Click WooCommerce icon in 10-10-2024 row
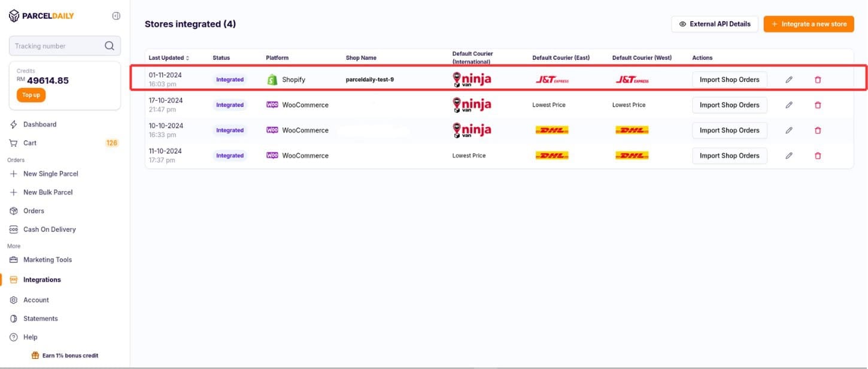Screen dimensions: 868x369 272,130
